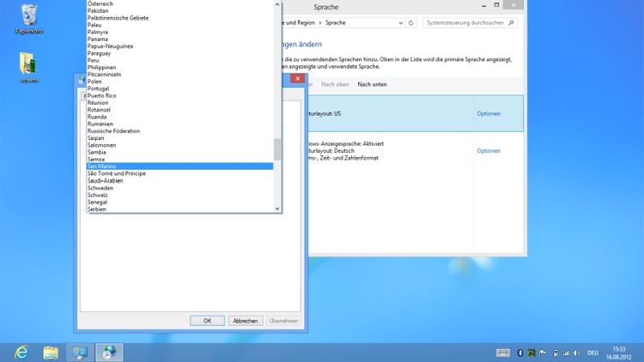Open Internet Explorer from the taskbar
Image resolution: width=644 pixels, height=362 pixels.
coord(21,352)
